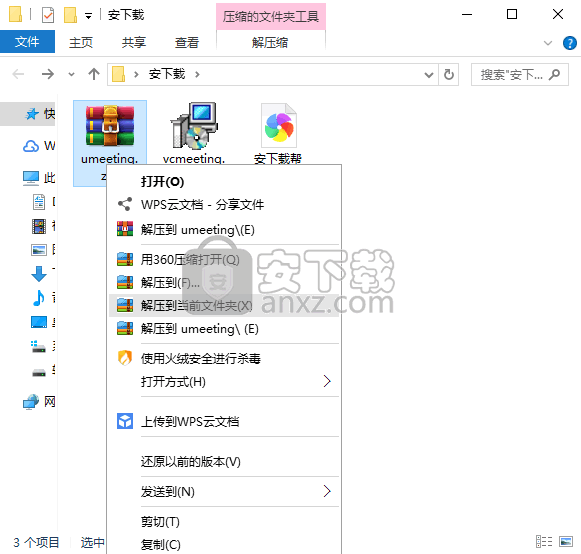The width and height of the screenshot is (581, 554).
Task: Click the WPS cloud upload cube icon
Action: pyautogui.click(x=125, y=421)
